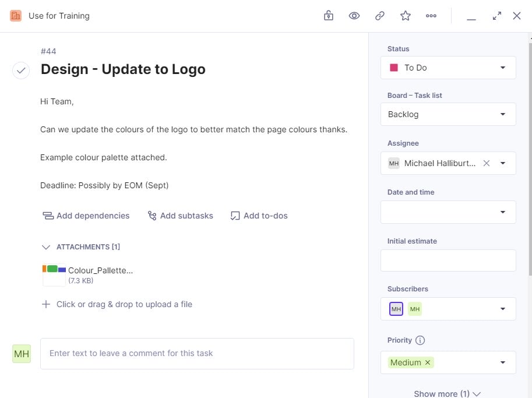Open the Colour_Pallette attachment thumbnail
The height and width of the screenshot is (398, 532).
pyautogui.click(x=54, y=275)
